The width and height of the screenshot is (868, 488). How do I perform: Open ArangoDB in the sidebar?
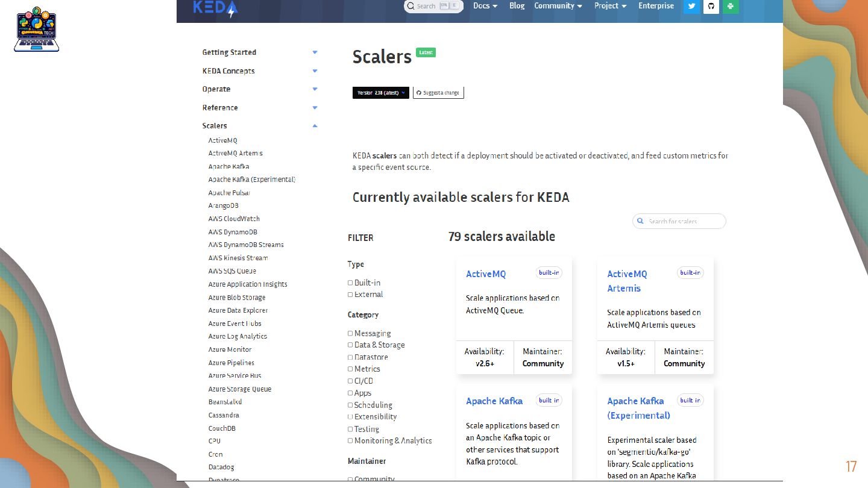223,206
